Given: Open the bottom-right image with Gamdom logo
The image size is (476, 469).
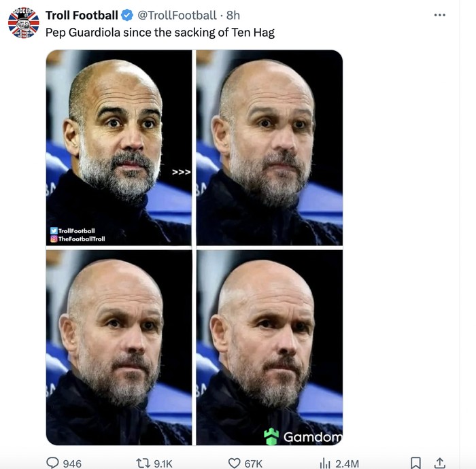Looking at the screenshot, I should (269, 347).
